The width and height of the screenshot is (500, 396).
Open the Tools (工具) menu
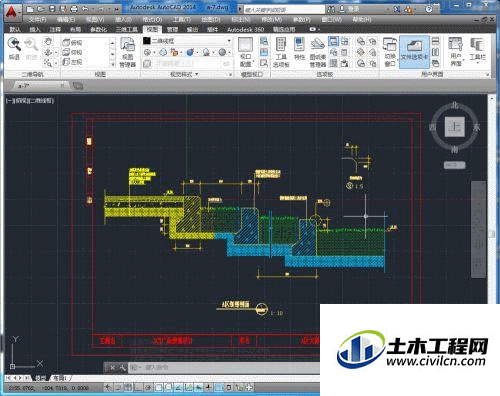click(182, 20)
